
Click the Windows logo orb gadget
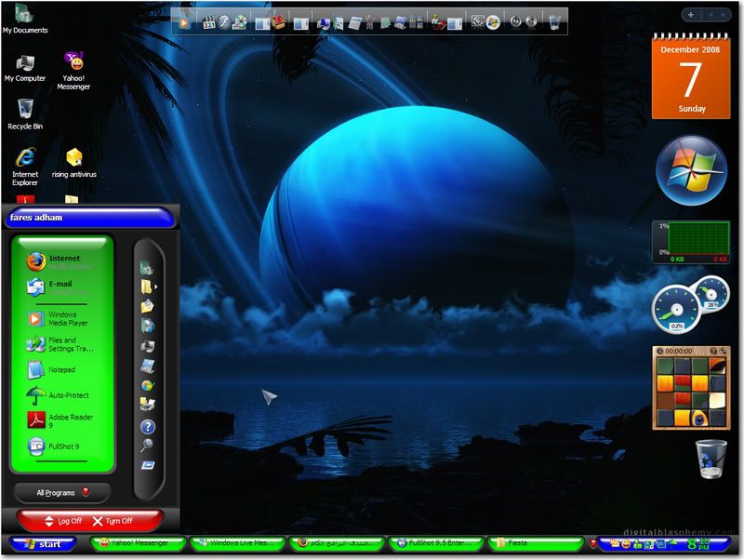(x=691, y=169)
